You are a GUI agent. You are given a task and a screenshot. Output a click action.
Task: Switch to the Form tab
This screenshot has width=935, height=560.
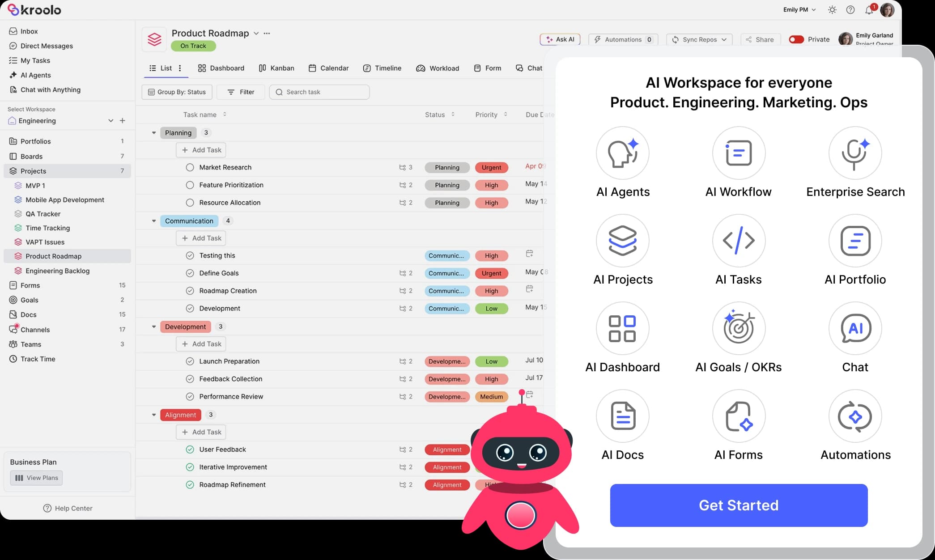click(487, 68)
